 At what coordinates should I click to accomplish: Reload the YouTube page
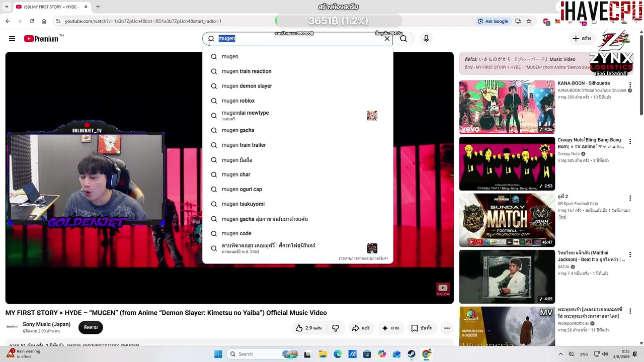pos(32,21)
